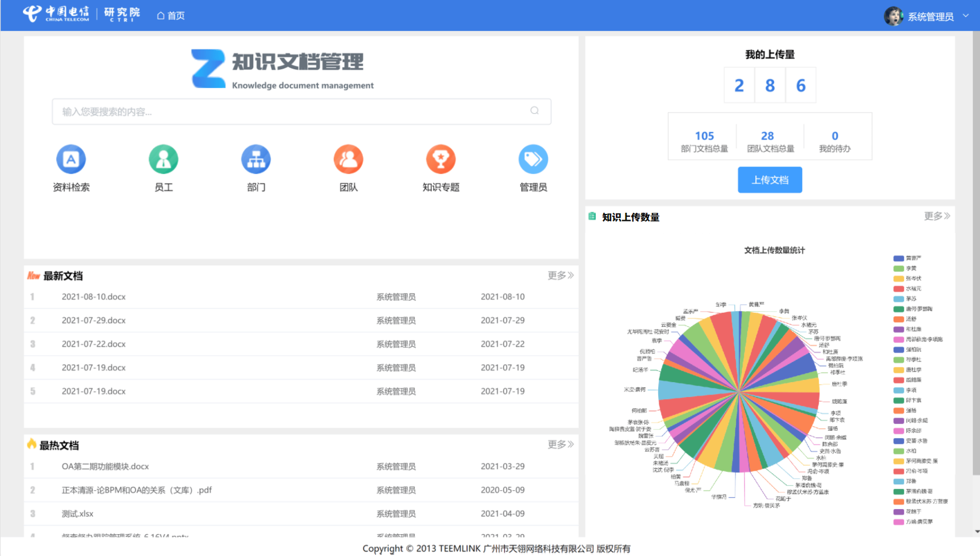Select the 管理员 (Administrator) icon
Viewport: 980px width, 556px height.
click(x=533, y=159)
